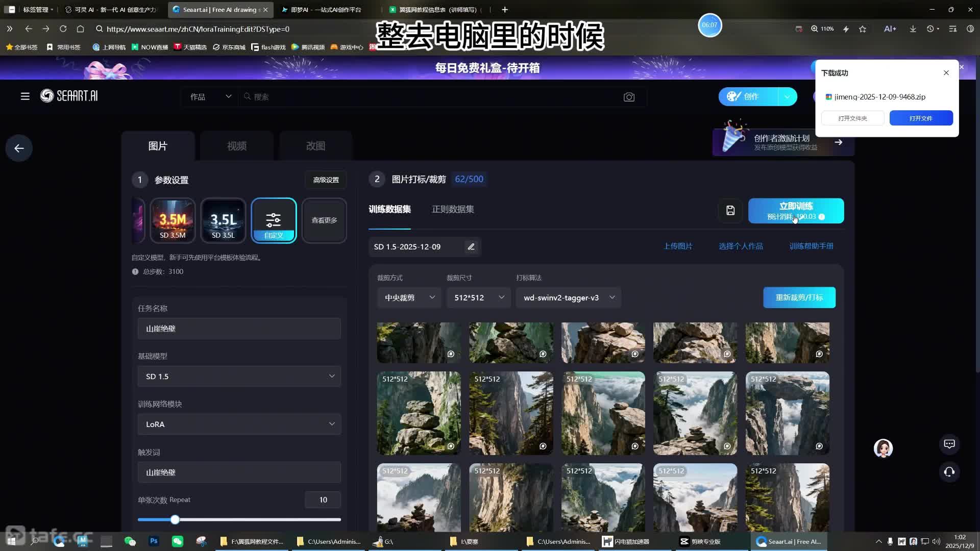Close the download success popup
This screenshot has height=551, width=980.
click(946, 73)
